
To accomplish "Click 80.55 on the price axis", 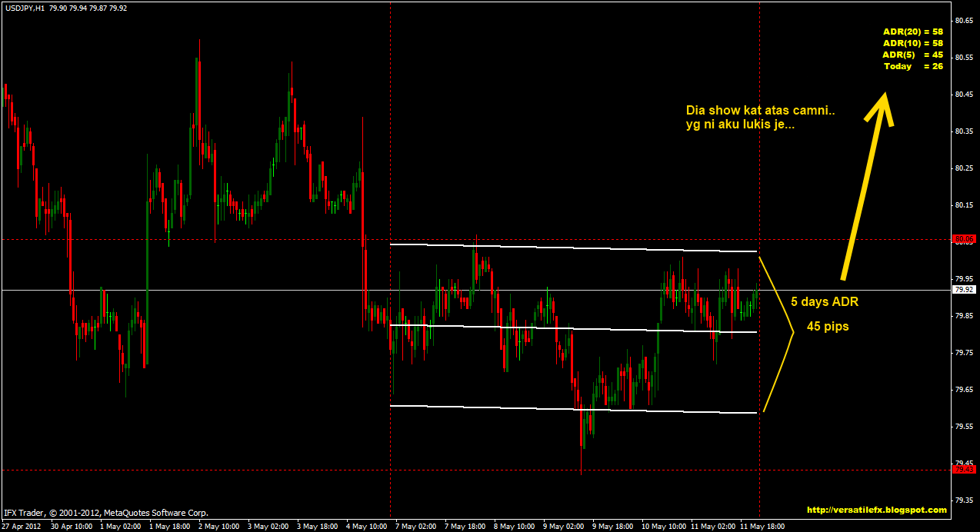I will pos(965,58).
